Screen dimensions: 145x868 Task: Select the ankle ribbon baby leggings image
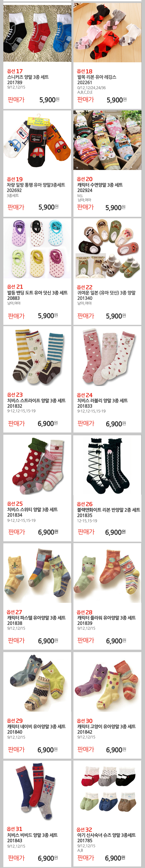point(107,33)
